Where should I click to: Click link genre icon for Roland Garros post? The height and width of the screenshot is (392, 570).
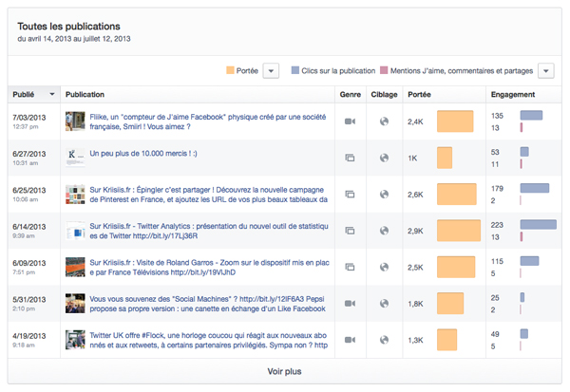click(x=350, y=267)
